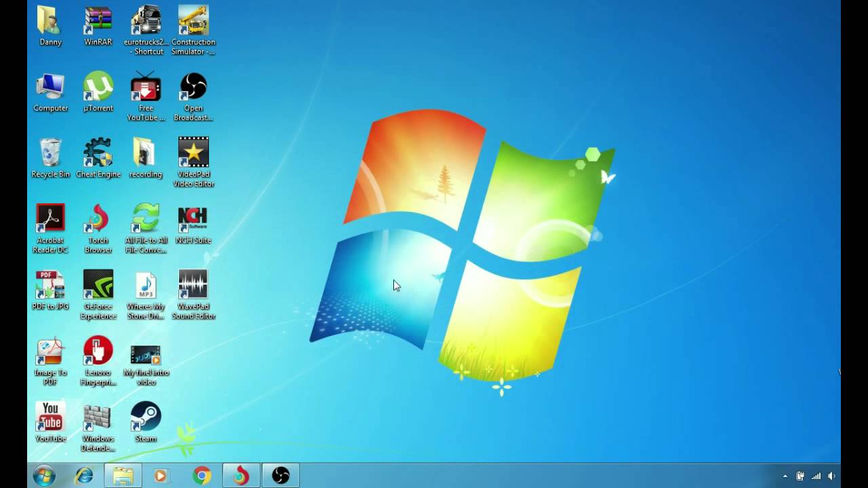Select the Acrobat Reader DC icon
Viewport: 868px width, 488px height.
50,229
